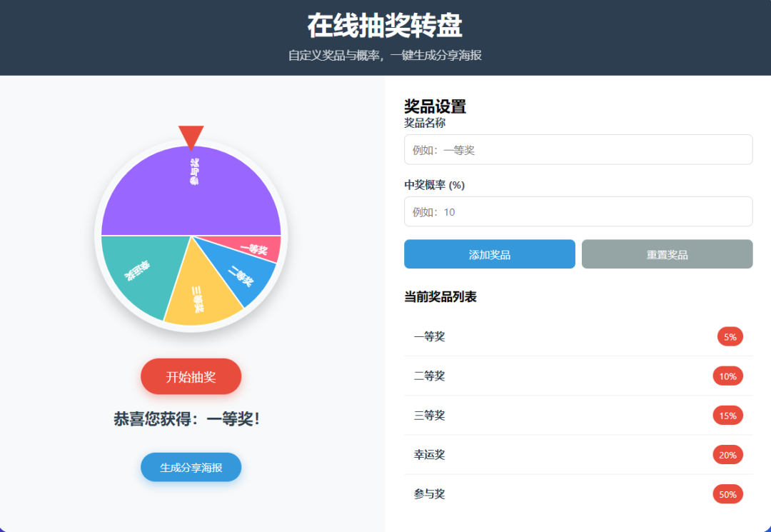
Task: Select 二等奖 in the prize list
Action: 430,376
